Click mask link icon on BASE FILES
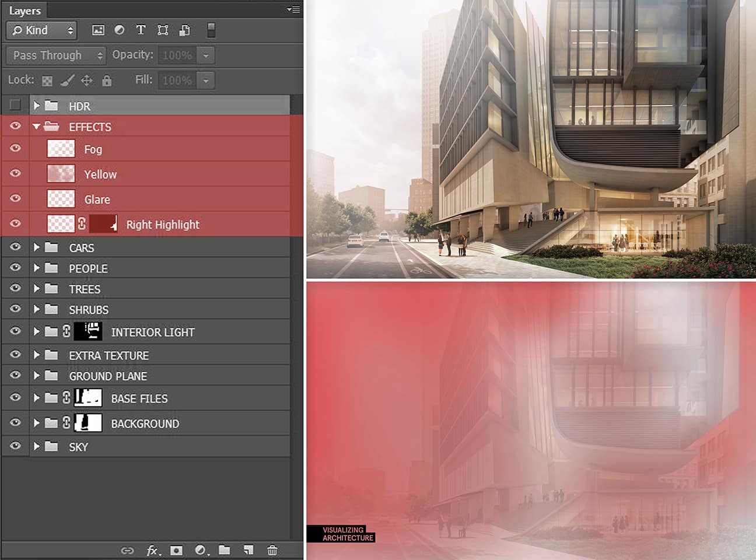 coord(66,398)
